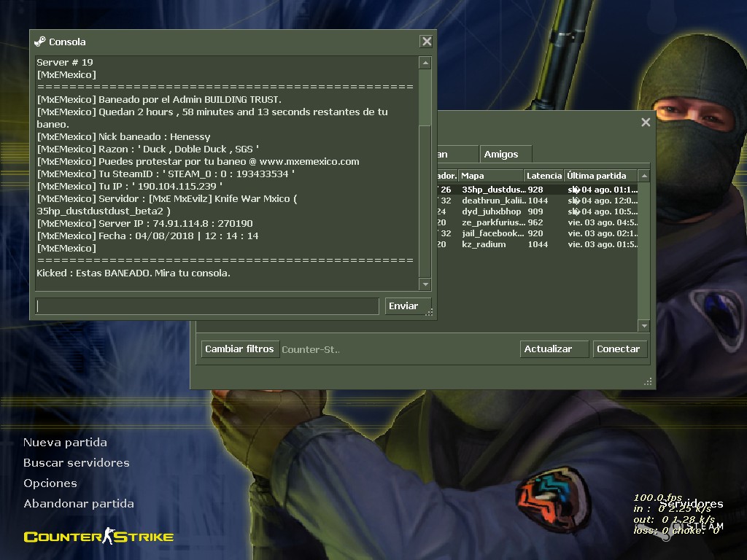Start a Nueva partida from menu
The image size is (747, 560).
(x=65, y=443)
